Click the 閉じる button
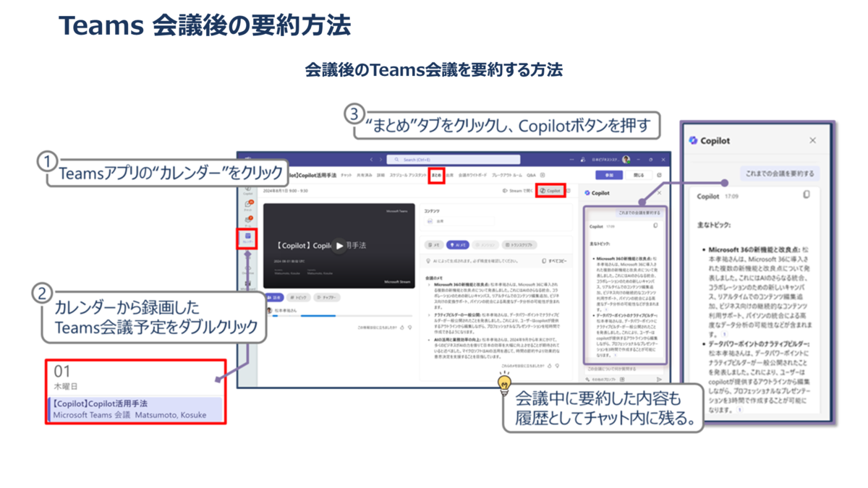868x488 pixels. [x=639, y=175]
